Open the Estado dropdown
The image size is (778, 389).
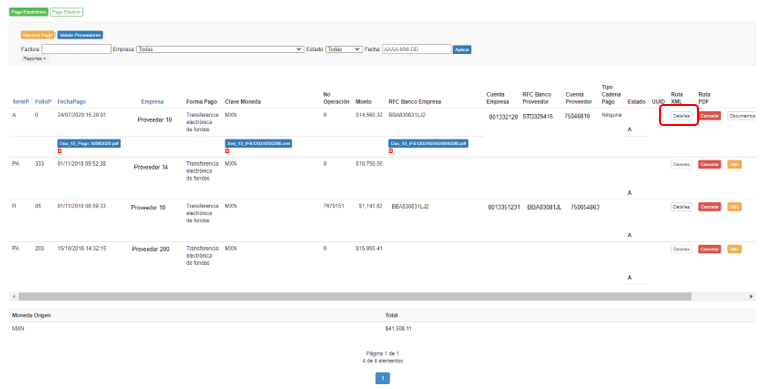coord(344,49)
